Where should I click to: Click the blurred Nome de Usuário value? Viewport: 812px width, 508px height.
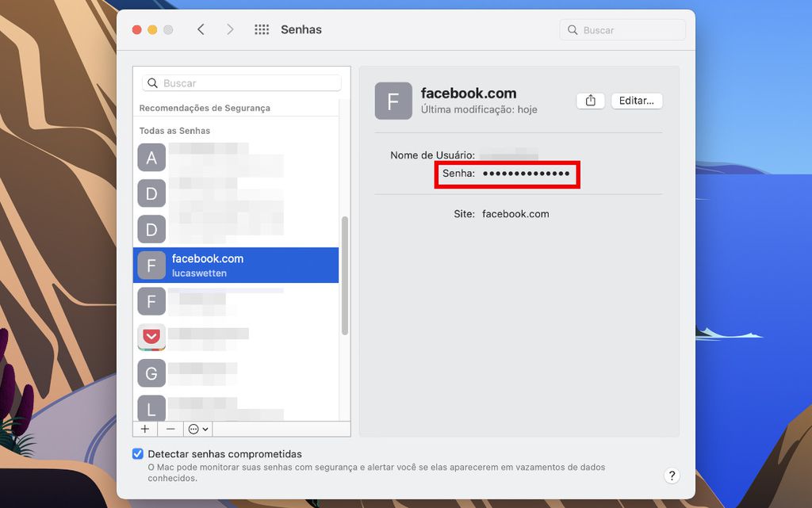509,155
